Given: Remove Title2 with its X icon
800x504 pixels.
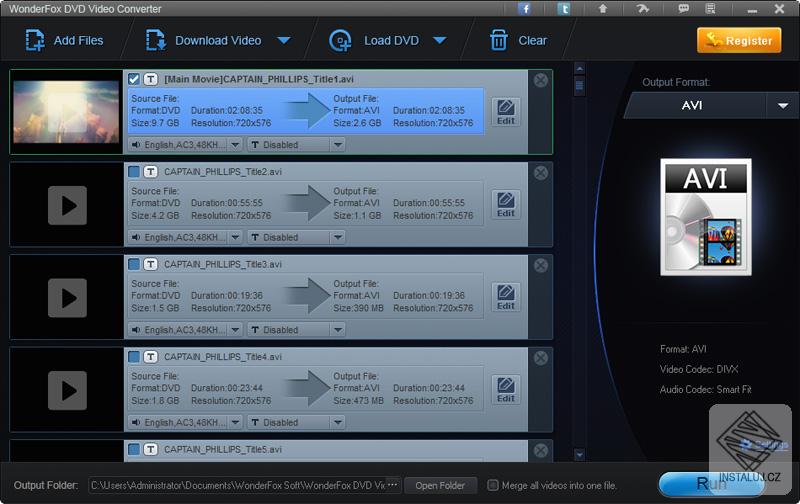Looking at the screenshot, I should pos(541,173).
